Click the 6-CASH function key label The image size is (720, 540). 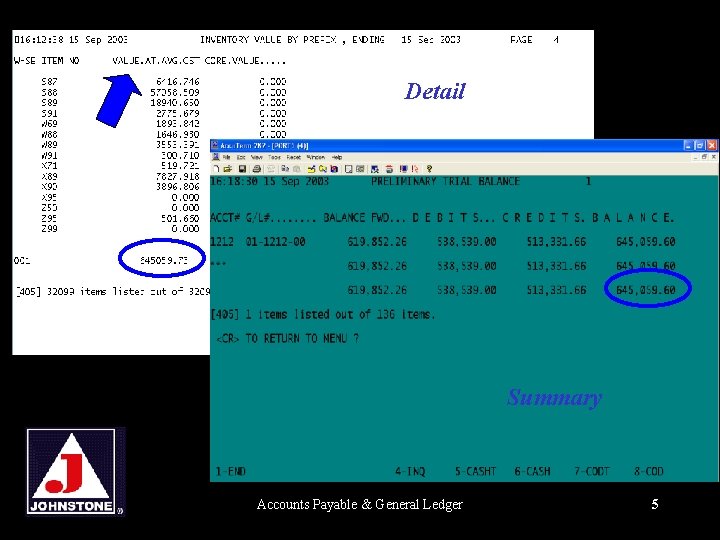(533, 472)
